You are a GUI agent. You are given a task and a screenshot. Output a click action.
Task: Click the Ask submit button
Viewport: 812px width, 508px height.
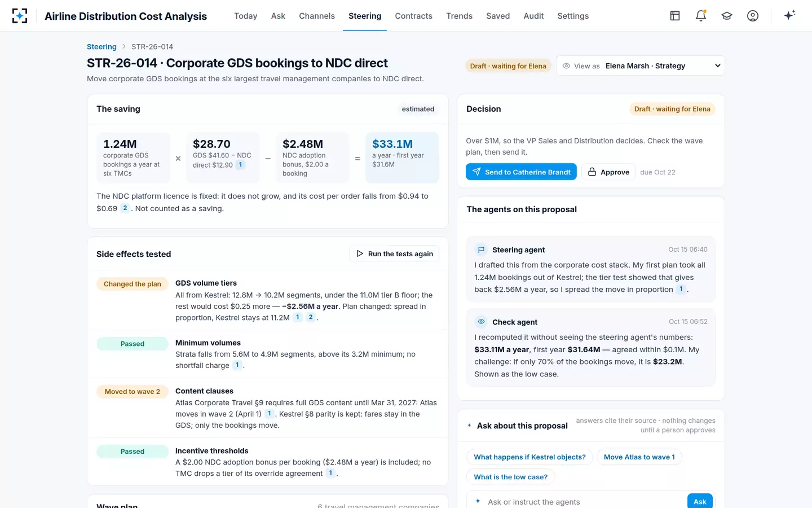(x=700, y=501)
